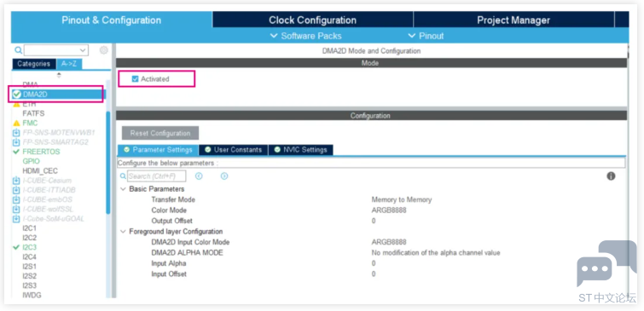Viewport: 644px width, 311px height.
Task: Click the Input Alpha value 0
Action: pos(374,263)
